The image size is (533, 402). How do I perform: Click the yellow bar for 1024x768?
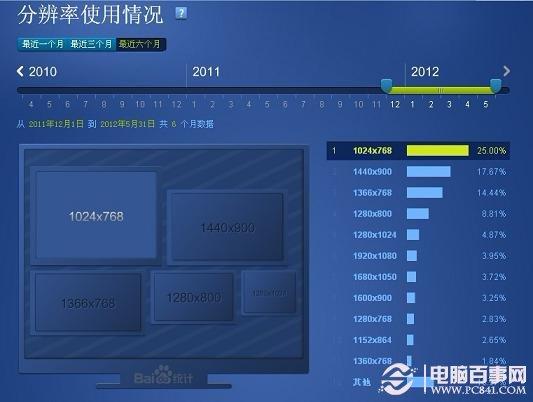coord(437,151)
